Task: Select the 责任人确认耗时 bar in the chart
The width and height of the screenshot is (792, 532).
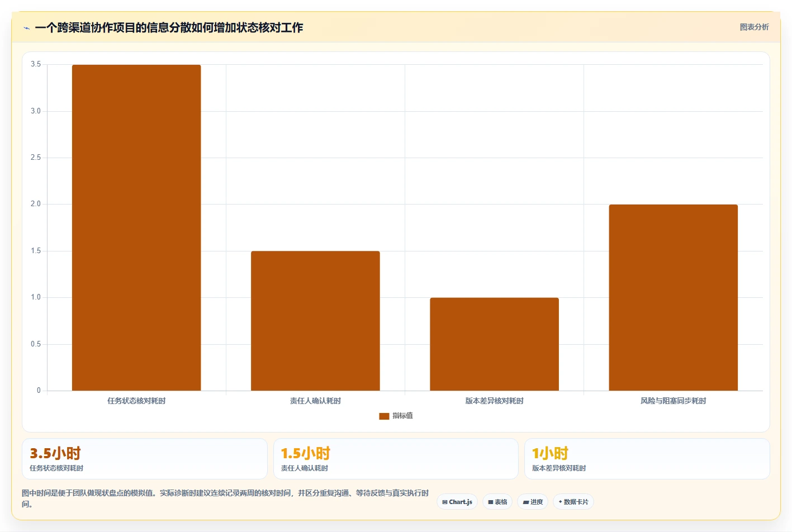Action: coord(315,321)
